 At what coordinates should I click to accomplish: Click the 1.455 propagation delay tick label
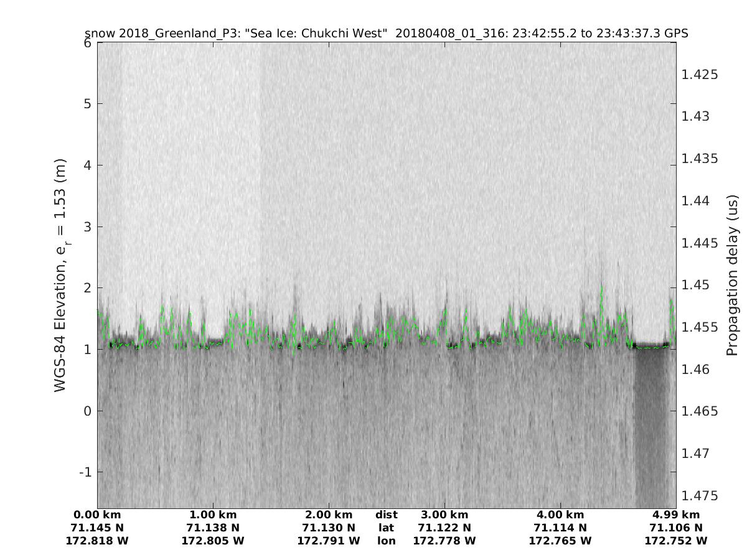coord(700,327)
